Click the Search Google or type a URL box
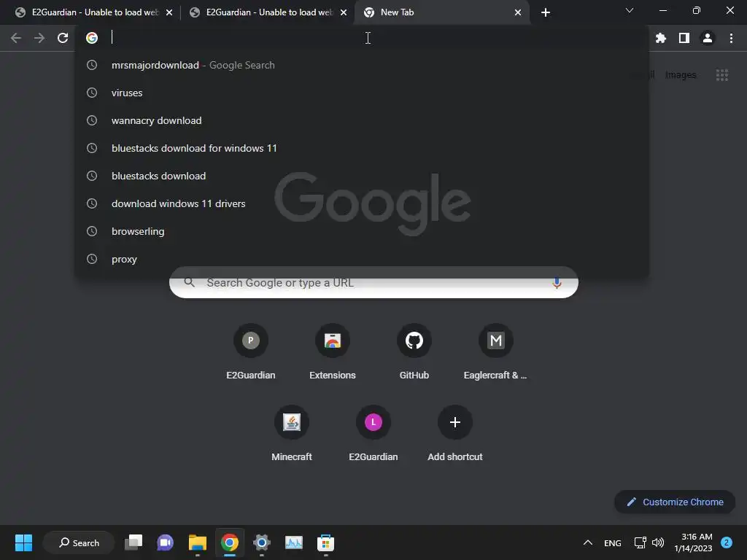Image resolution: width=747 pixels, height=560 pixels. pyautogui.click(x=373, y=283)
